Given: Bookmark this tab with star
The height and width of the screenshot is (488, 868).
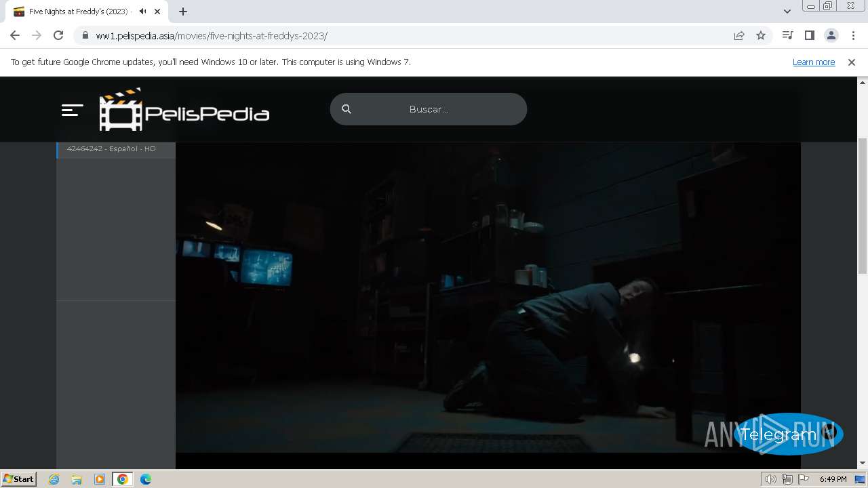Looking at the screenshot, I should (761, 35).
